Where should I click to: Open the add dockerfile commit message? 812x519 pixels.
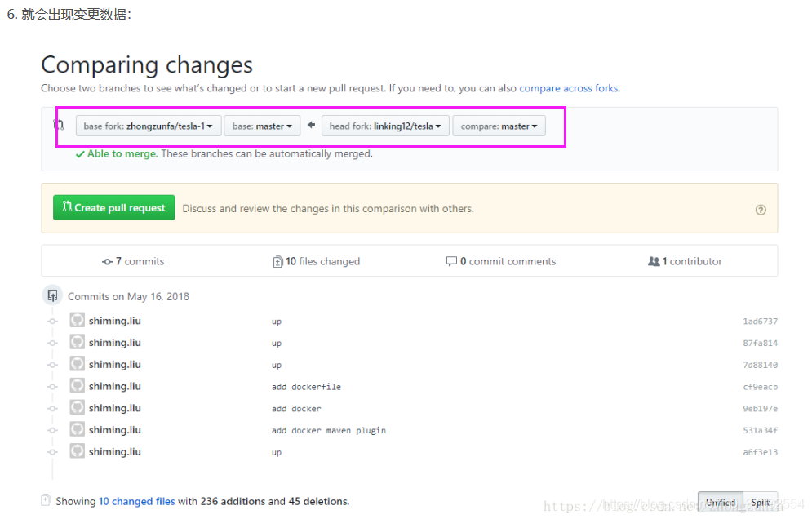tap(306, 387)
